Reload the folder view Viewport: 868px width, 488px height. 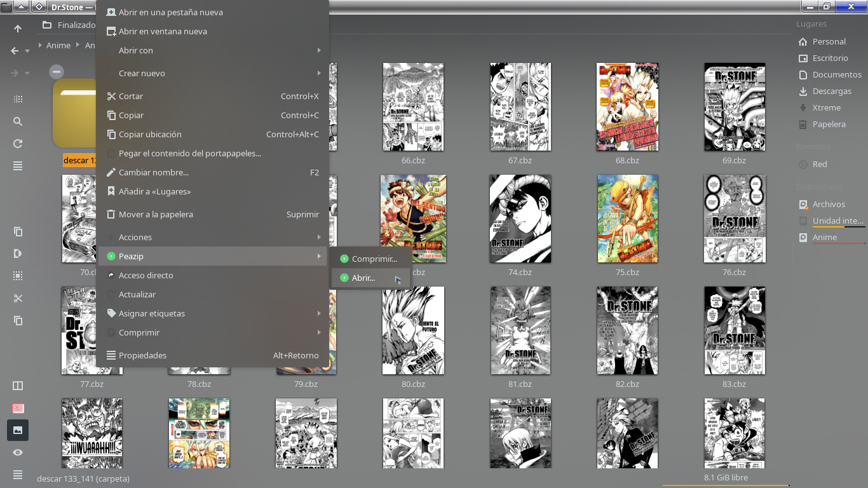pos(18,144)
